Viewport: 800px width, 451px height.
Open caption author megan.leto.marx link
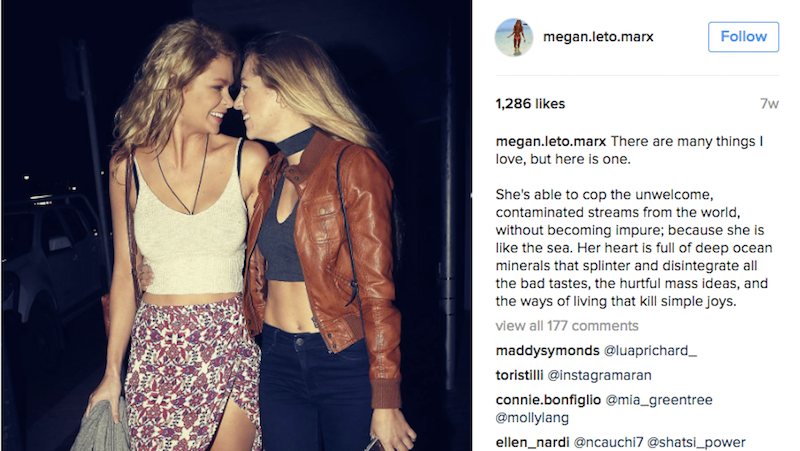(551, 141)
